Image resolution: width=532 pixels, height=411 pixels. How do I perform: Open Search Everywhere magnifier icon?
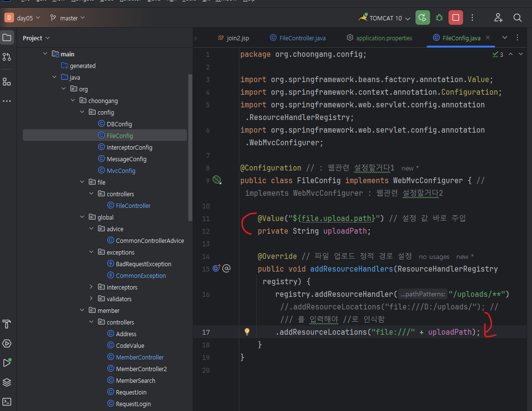pos(517,18)
